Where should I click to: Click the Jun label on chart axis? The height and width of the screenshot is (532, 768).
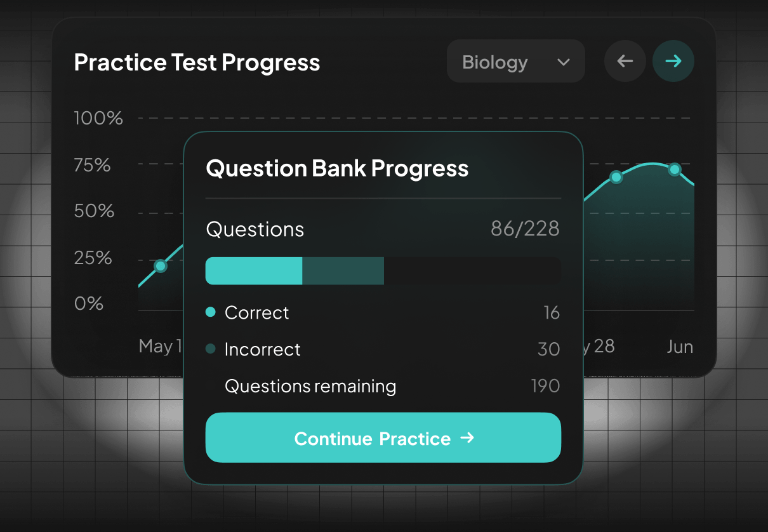coord(679,347)
